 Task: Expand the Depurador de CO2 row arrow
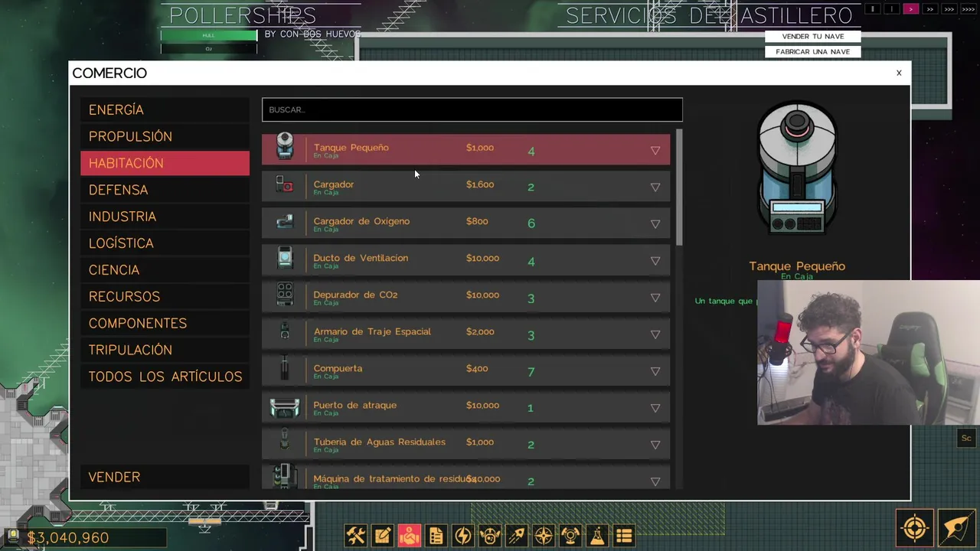click(655, 298)
